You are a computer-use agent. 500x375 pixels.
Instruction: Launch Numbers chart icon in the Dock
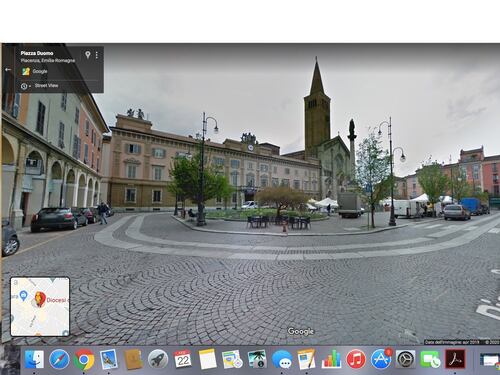[331, 360]
